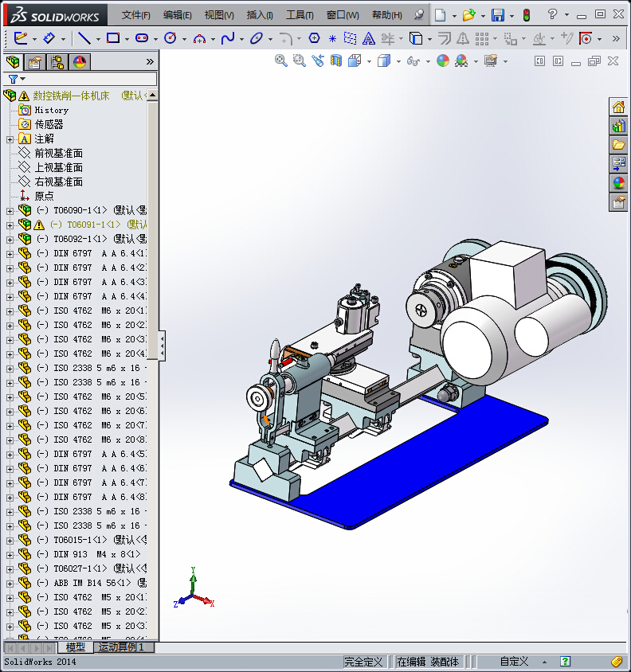The height and width of the screenshot is (672, 631).
Task: Click the Rebuild traffic light icon
Action: tap(527, 15)
